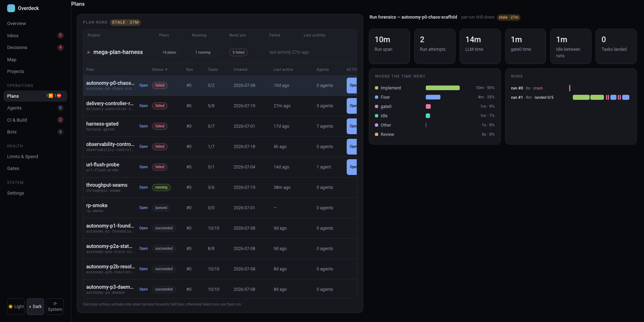644x322 pixels.
Task: Click the CI & Build badge
Action: [x=60, y=120]
